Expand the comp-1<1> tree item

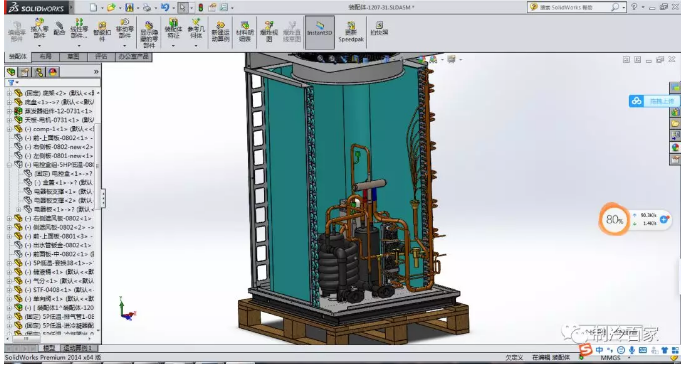click(9, 129)
